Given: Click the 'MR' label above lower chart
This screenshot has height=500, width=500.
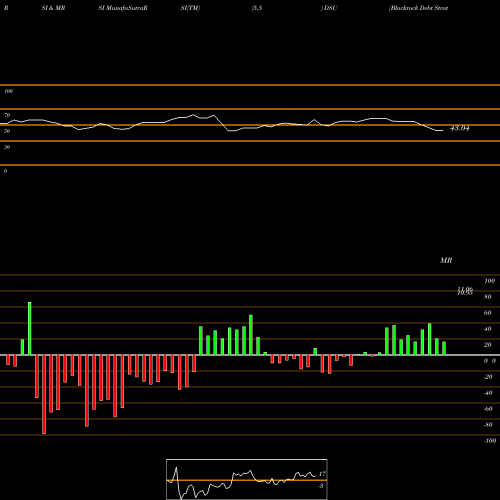Looking at the screenshot, I should pos(446,260).
